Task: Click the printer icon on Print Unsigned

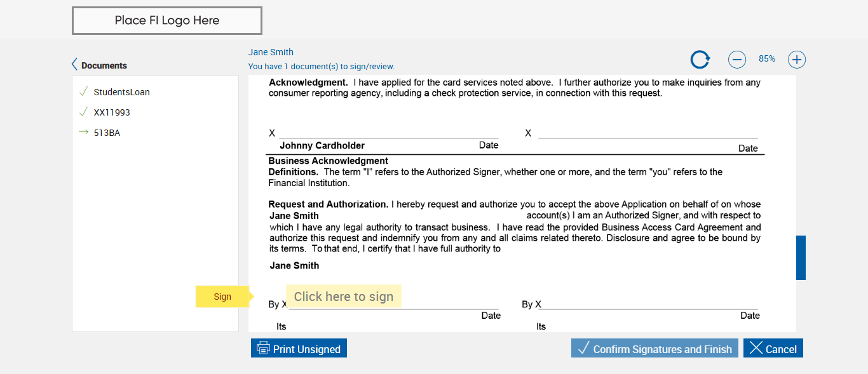Action: coord(263,349)
